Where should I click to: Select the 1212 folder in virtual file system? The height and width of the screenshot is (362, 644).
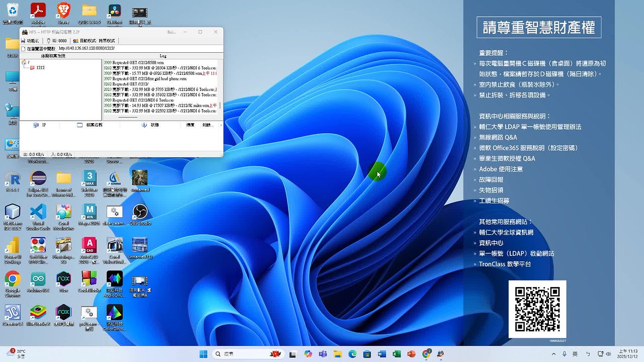[x=39, y=67]
